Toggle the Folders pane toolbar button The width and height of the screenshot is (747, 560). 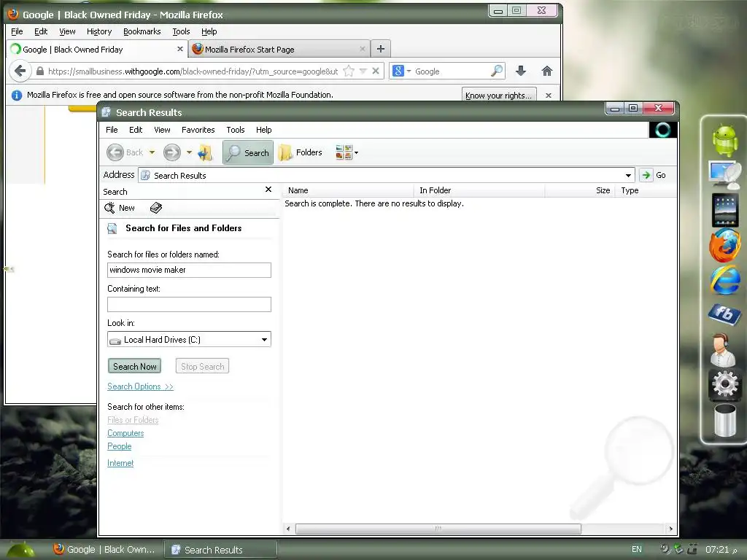point(301,152)
